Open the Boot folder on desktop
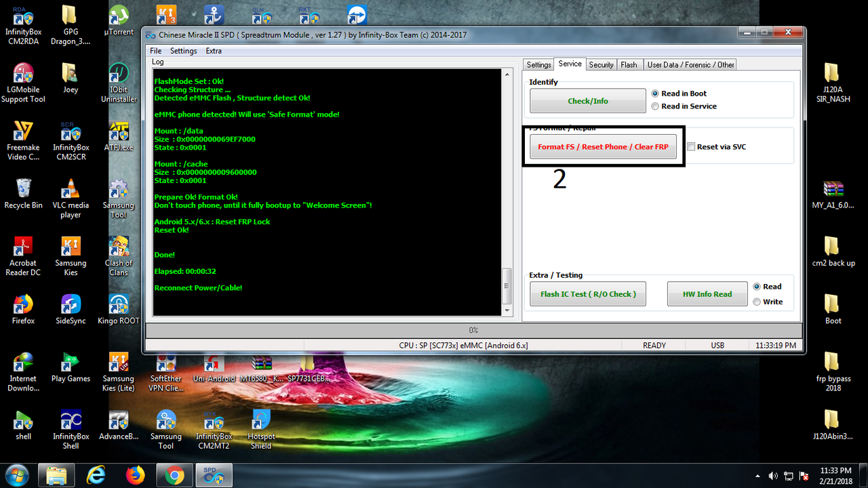Viewport: 868px width, 488px height. point(833,309)
